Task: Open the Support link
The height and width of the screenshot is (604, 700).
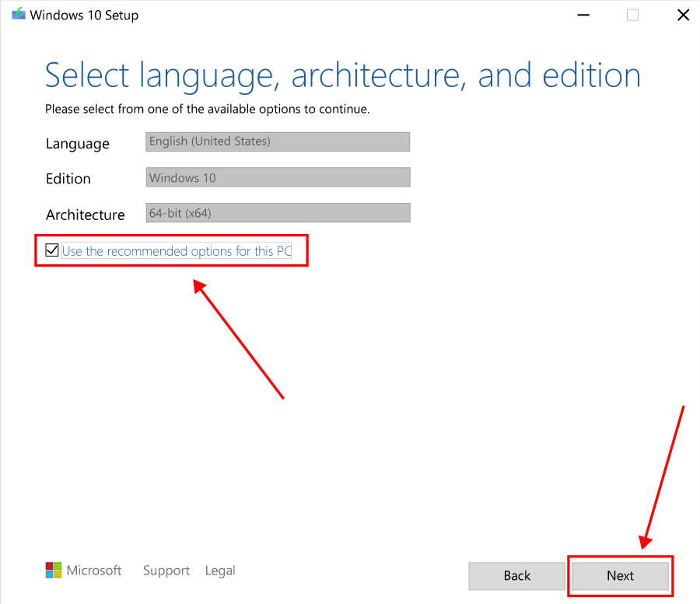Action: tap(166, 571)
